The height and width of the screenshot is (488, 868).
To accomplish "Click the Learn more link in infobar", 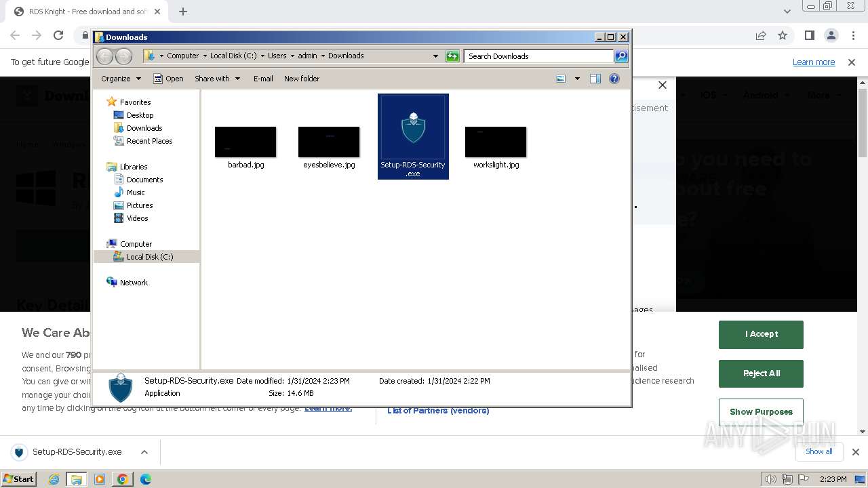I will pos(814,62).
